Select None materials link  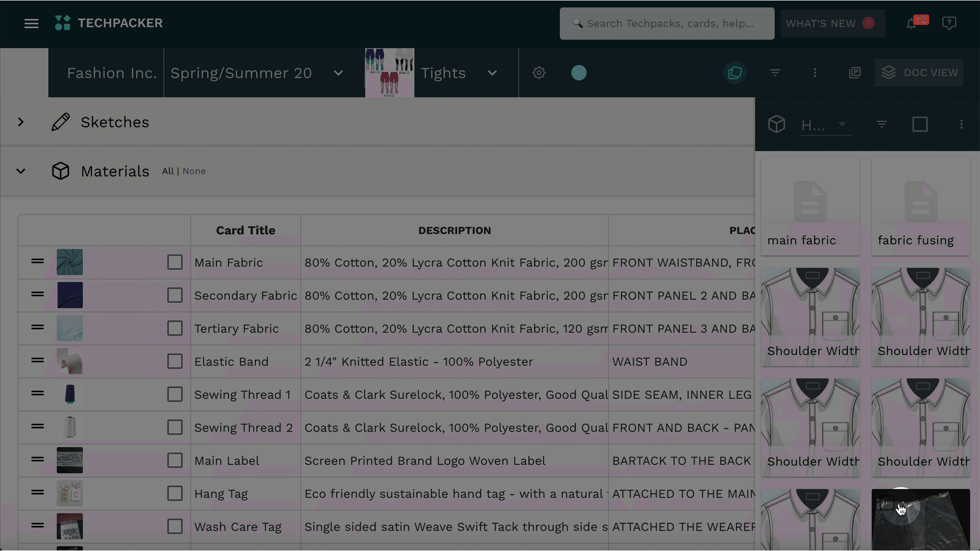[194, 171]
